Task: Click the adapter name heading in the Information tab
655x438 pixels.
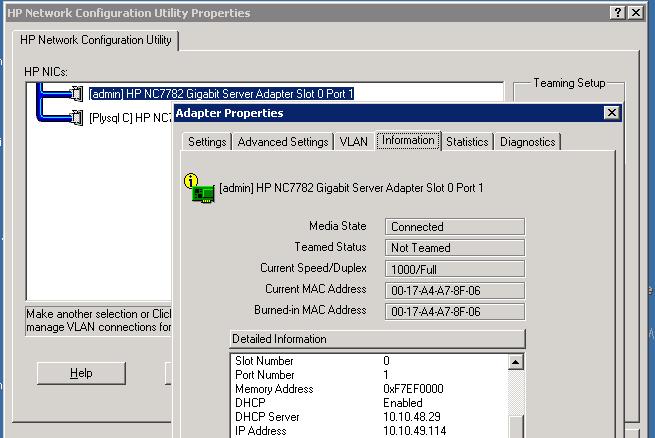Action: tap(351, 188)
